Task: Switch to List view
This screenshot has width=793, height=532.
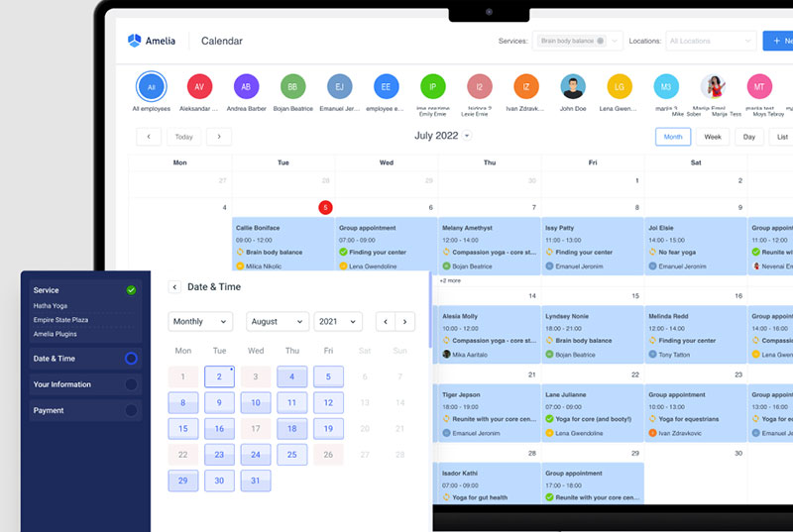Action: coord(782,137)
